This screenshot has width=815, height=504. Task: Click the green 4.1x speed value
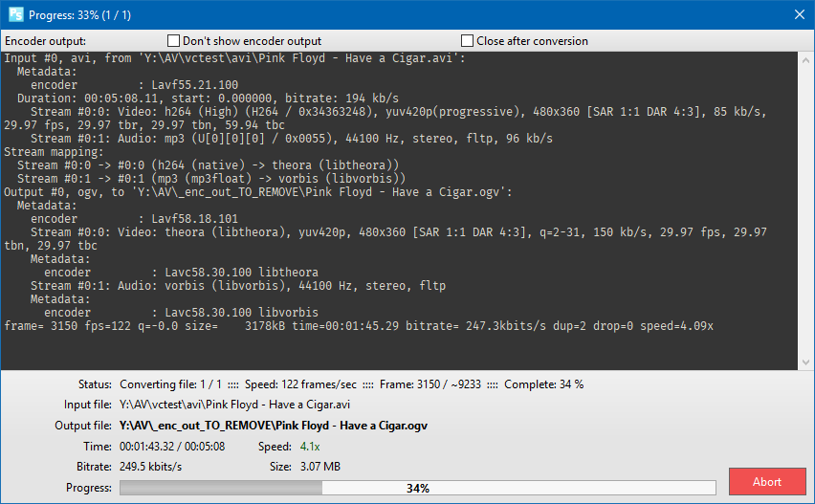pyautogui.click(x=309, y=447)
